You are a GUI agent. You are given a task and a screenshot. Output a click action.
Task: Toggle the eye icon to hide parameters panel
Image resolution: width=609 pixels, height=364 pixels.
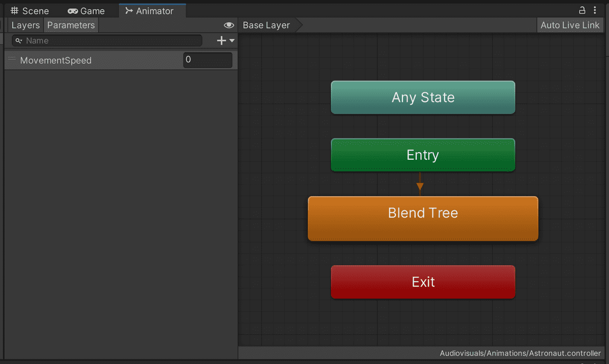(x=229, y=25)
